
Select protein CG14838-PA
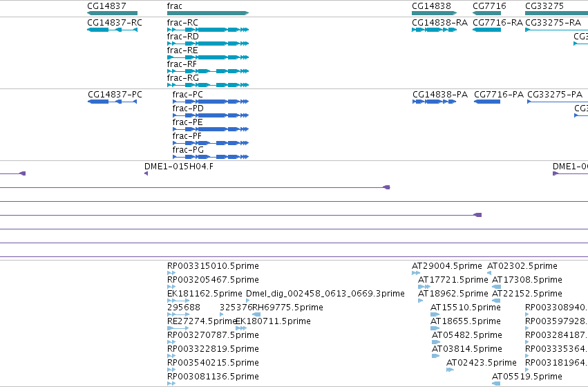tap(434, 102)
